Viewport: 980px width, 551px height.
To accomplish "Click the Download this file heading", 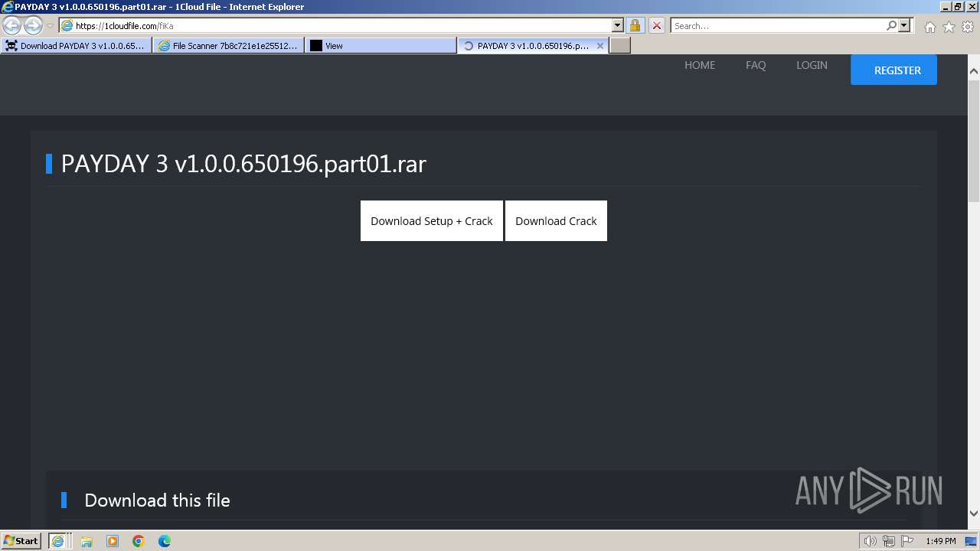I will [x=157, y=500].
